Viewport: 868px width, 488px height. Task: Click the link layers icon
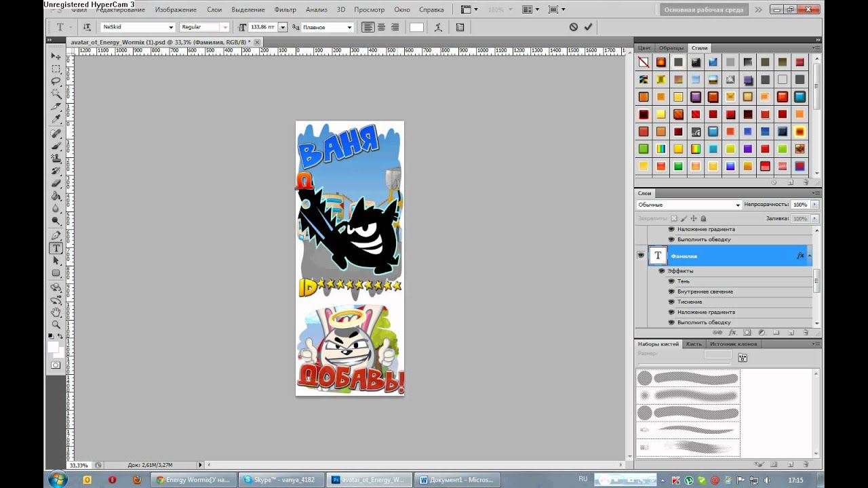click(718, 333)
